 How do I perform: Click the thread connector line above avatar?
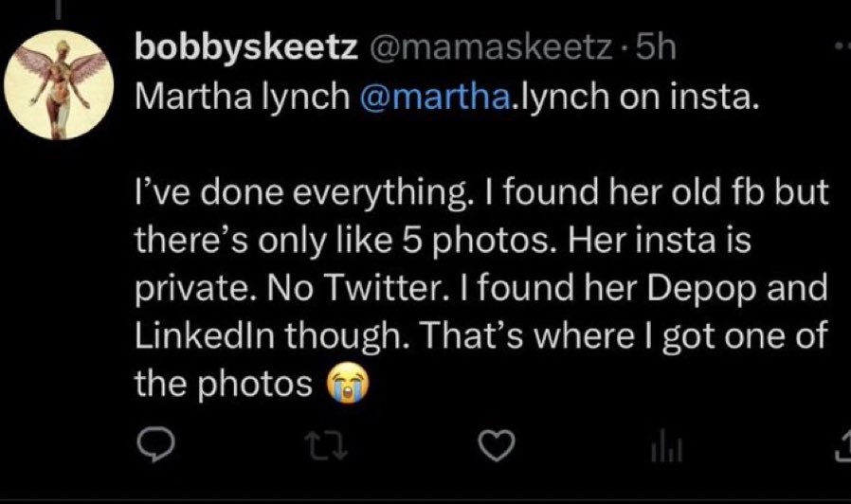click(57, 10)
